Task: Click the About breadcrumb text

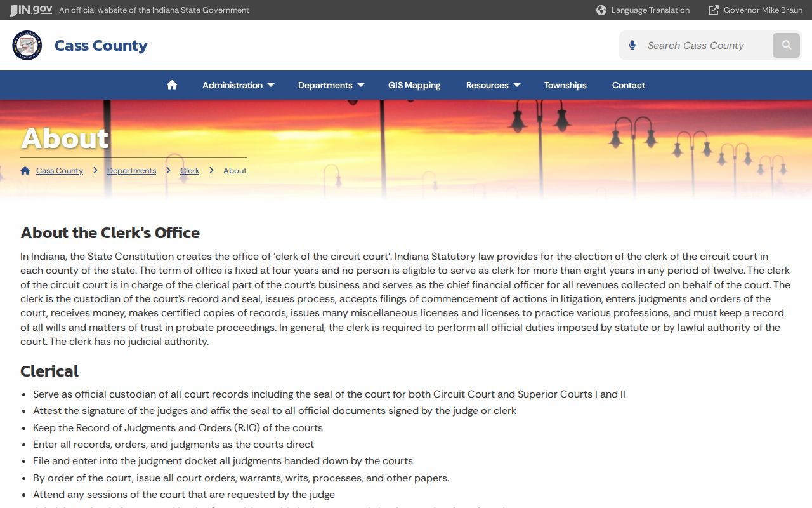Action: [235, 171]
